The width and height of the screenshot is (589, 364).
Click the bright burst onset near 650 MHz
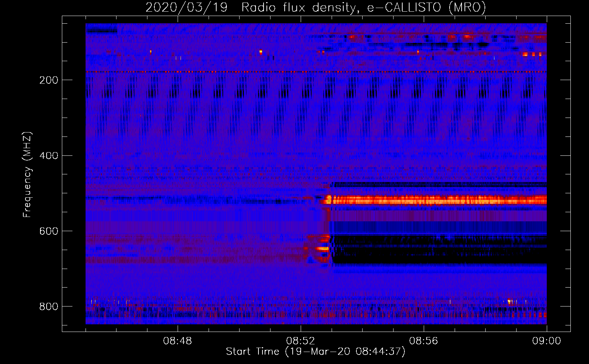322,249
